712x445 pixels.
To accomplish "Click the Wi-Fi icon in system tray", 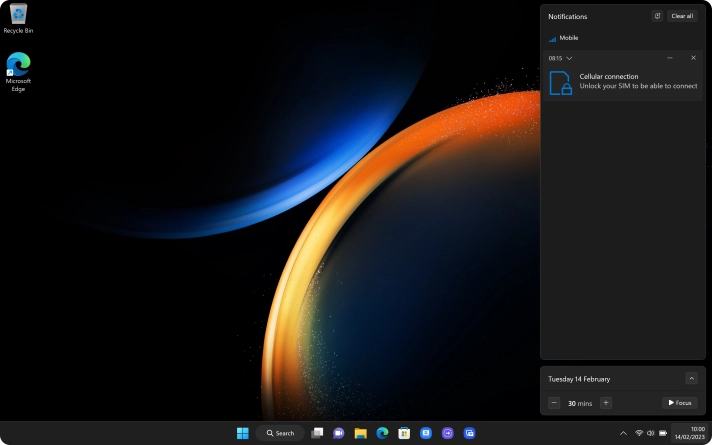I will (x=639, y=433).
